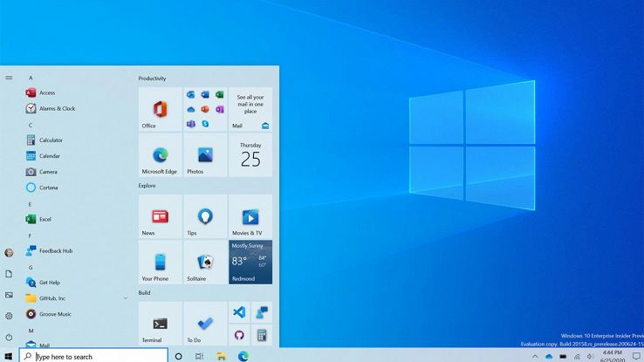
Task: Open the GitHub, Inc folder entry
Action: (x=76, y=298)
